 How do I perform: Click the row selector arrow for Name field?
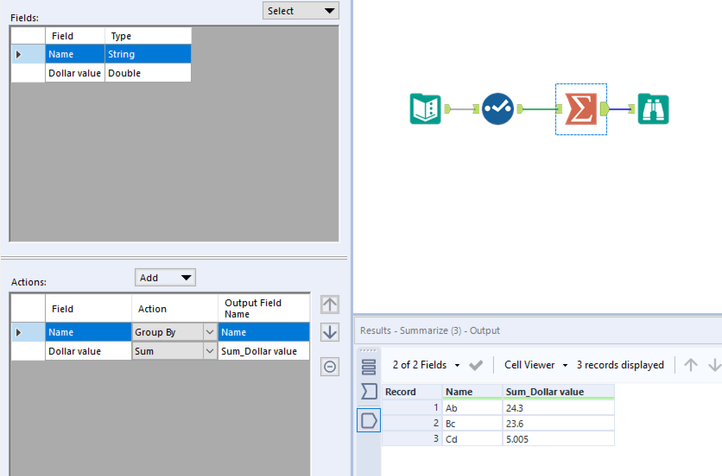(28, 54)
